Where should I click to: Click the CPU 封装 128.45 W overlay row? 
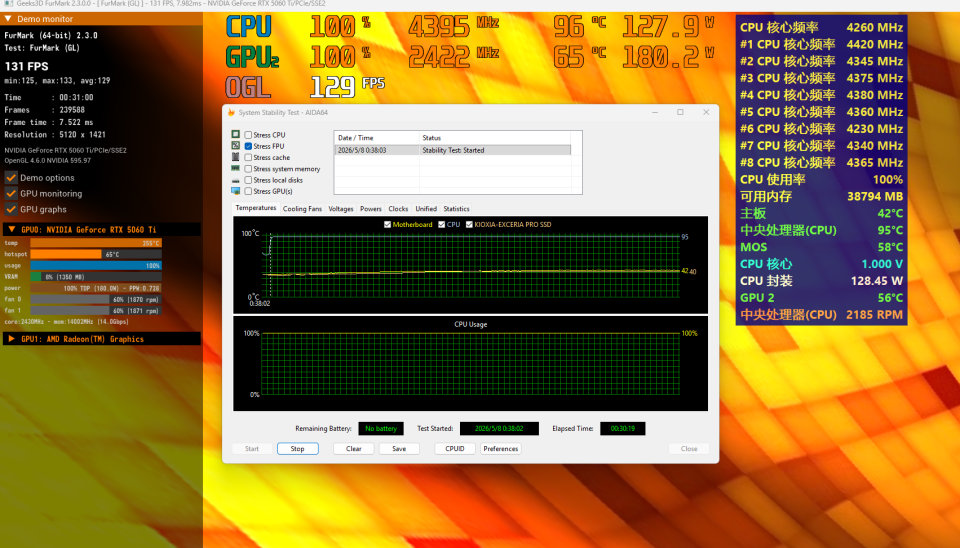click(x=821, y=281)
